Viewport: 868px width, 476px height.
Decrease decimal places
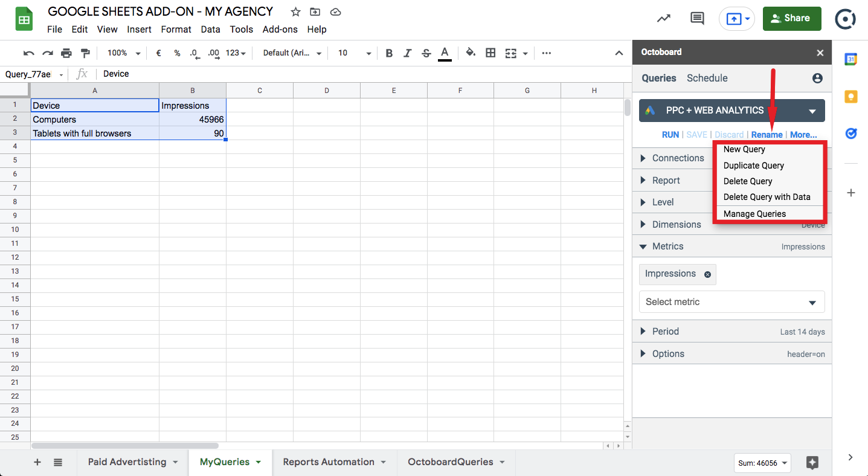194,53
